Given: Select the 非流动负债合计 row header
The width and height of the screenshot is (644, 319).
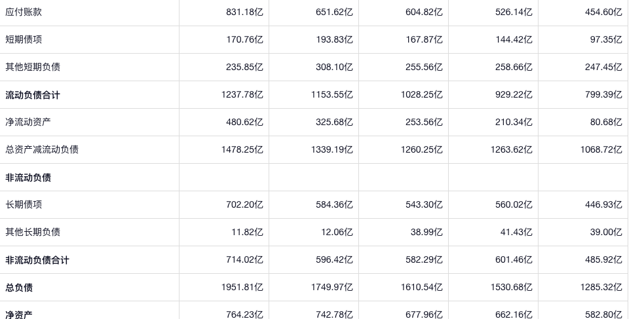Looking at the screenshot, I should 37,260.
